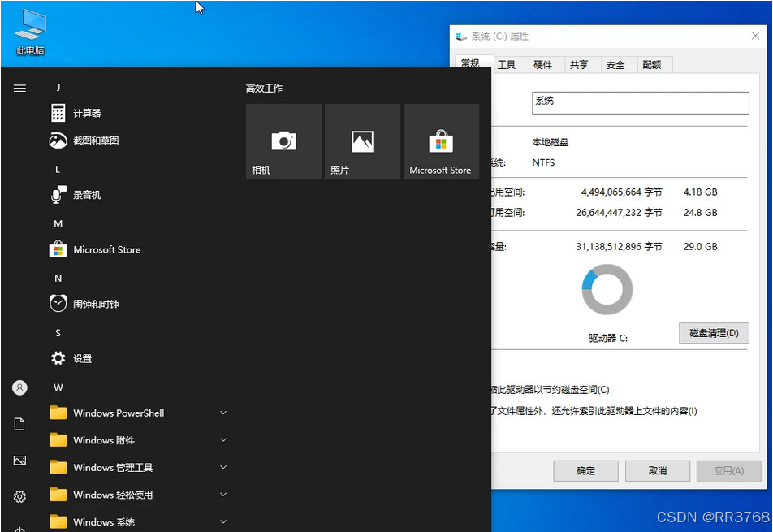Click the 取消 button

click(658, 471)
